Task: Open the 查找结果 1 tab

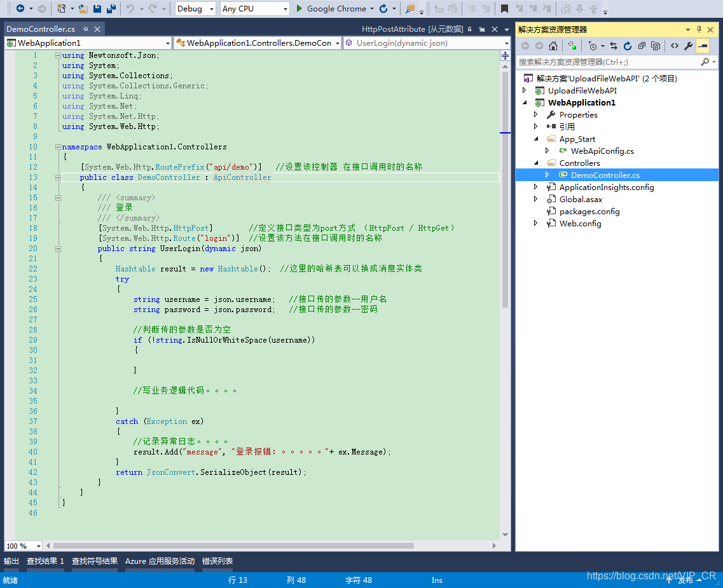Action: [x=45, y=561]
